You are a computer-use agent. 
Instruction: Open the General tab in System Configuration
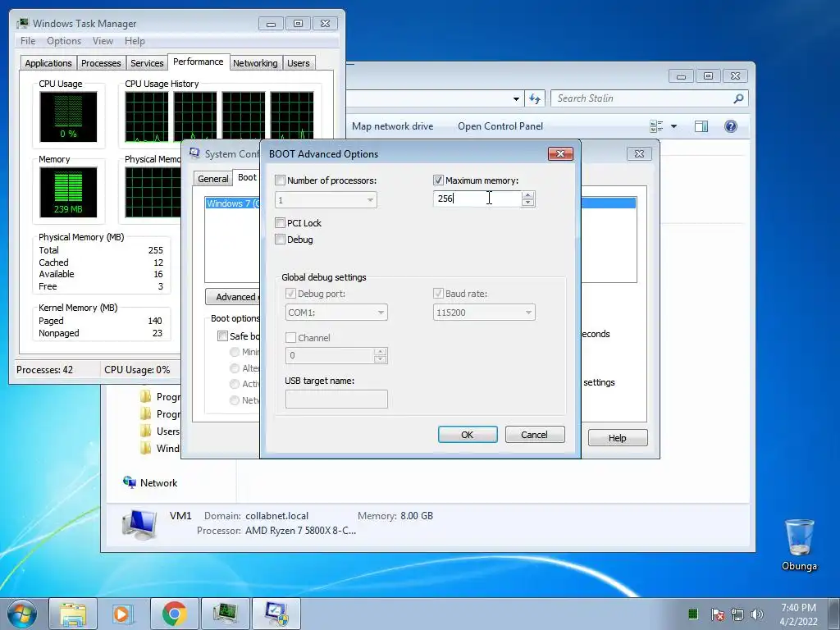(x=212, y=178)
